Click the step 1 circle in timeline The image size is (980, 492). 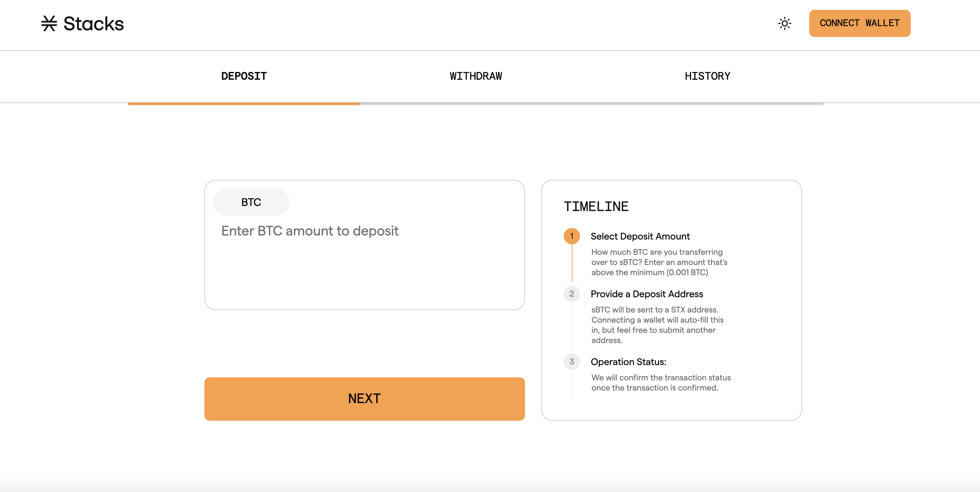[571, 236]
